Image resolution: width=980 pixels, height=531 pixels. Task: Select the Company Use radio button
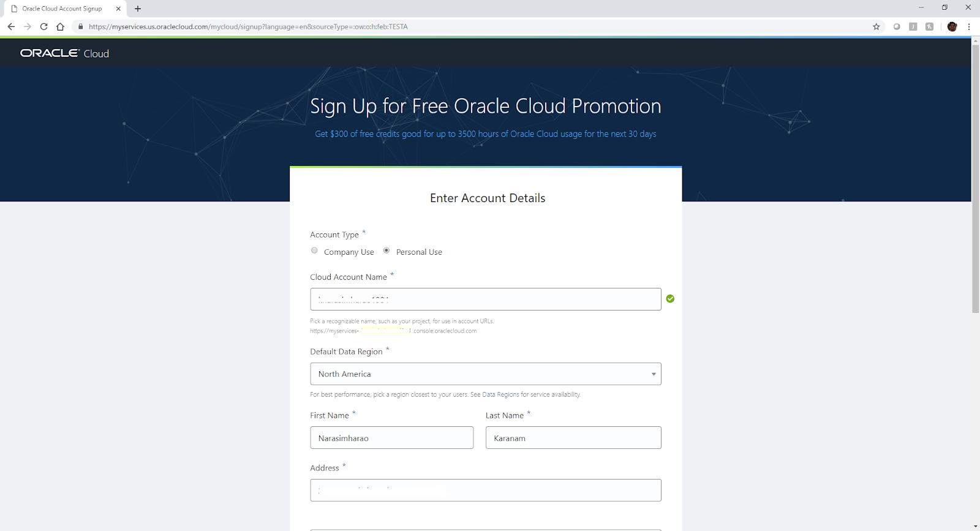click(314, 250)
